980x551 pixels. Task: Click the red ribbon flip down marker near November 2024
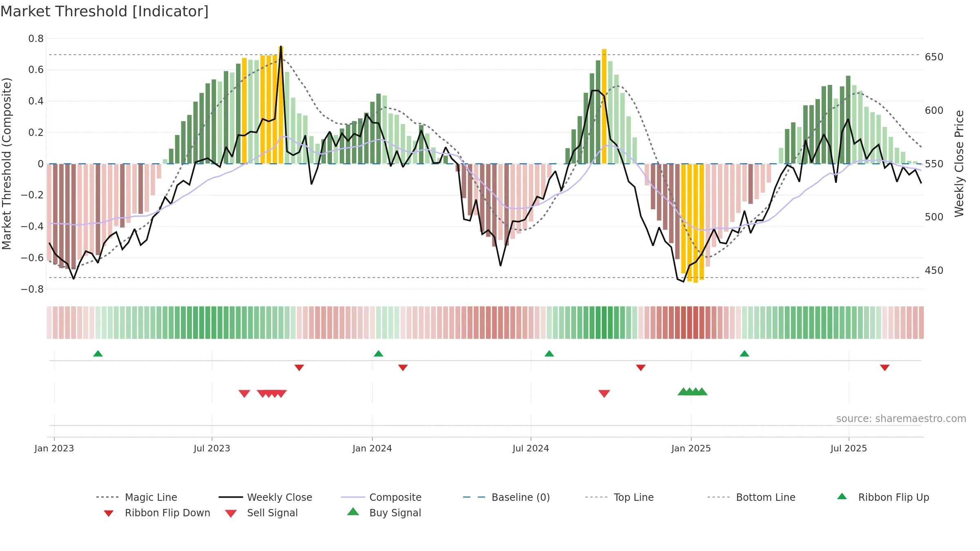(x=641, y=368)
